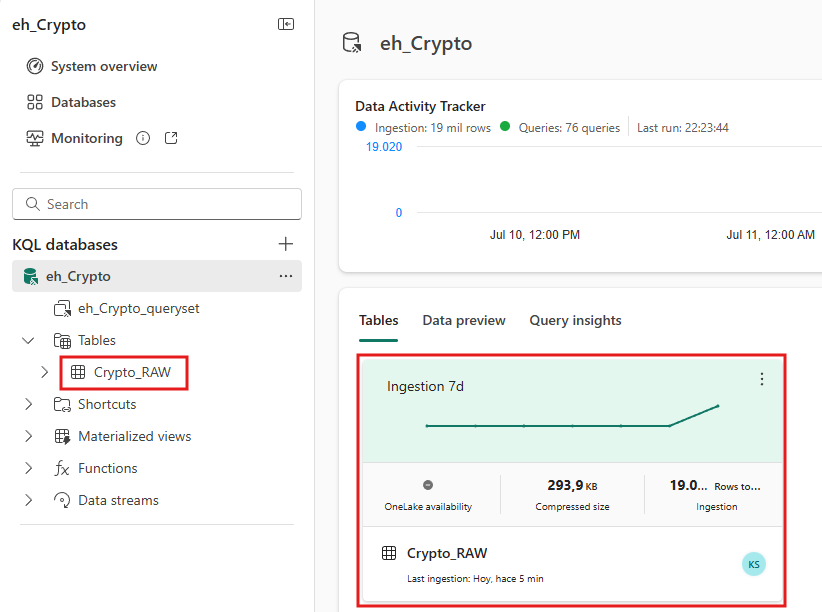
Task: Select Data streams in tree
Action: pyautogui.click(x=118, y=500)
